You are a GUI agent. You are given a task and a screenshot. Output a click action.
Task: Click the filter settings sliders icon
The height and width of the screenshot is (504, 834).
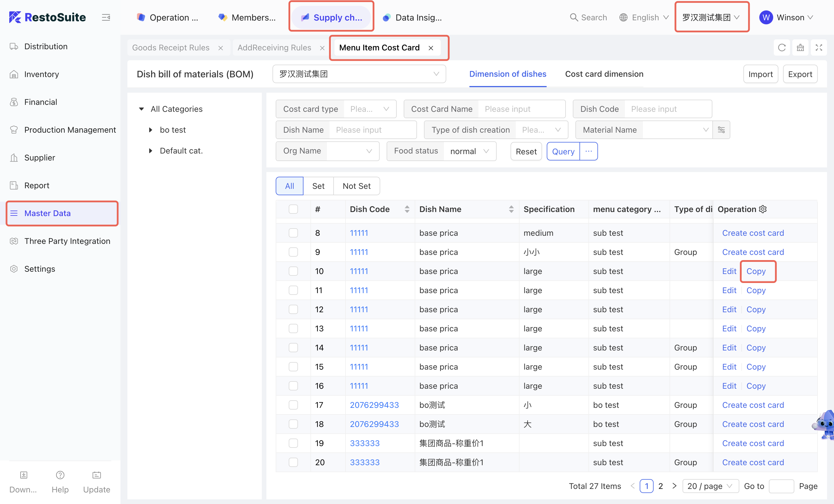point(721,130)
